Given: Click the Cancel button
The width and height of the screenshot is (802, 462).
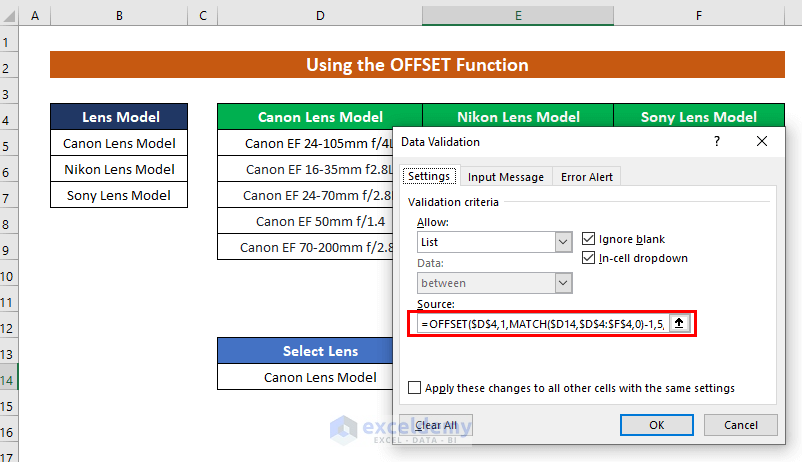Looking at the screenshot, I should 741,425.
